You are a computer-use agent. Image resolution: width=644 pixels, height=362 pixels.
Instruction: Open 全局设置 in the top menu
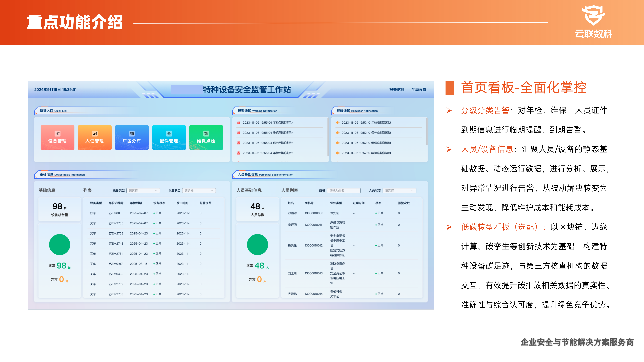[419, 89]
